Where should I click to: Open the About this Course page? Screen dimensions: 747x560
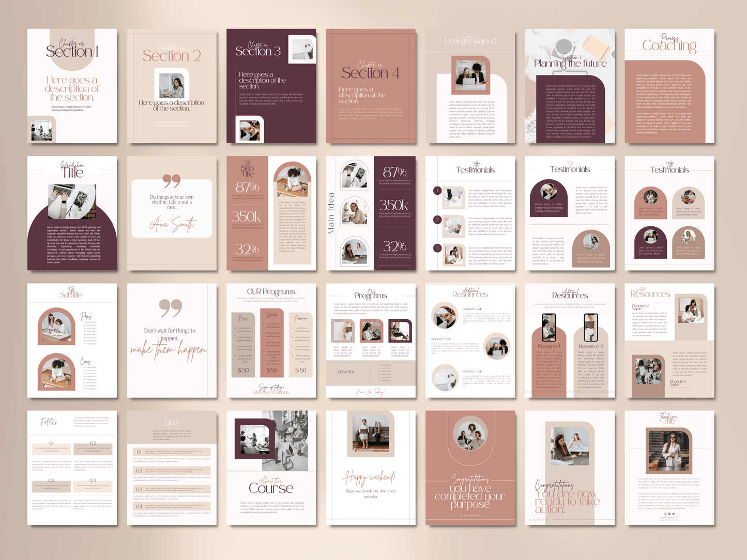(271, 468)
